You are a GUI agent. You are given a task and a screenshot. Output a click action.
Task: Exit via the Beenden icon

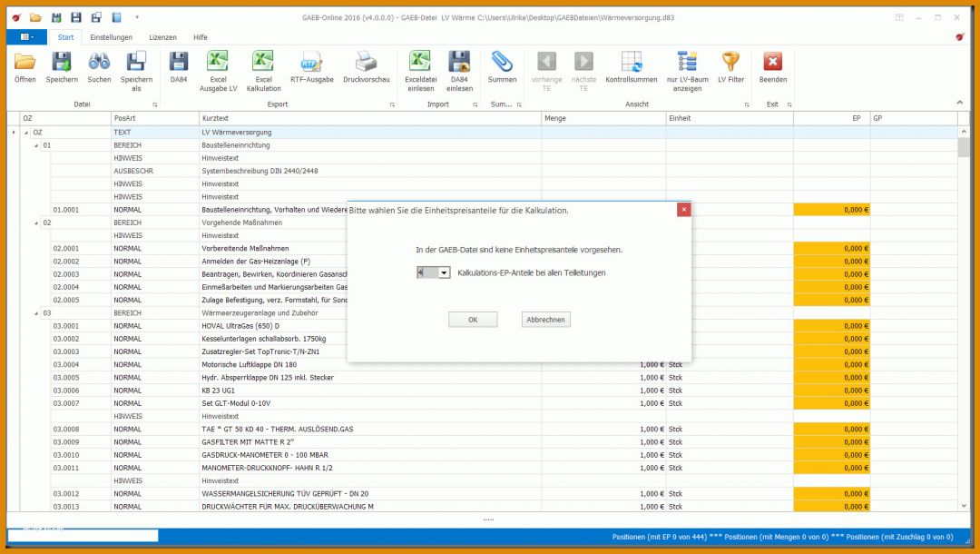click(x=773, y=67)
